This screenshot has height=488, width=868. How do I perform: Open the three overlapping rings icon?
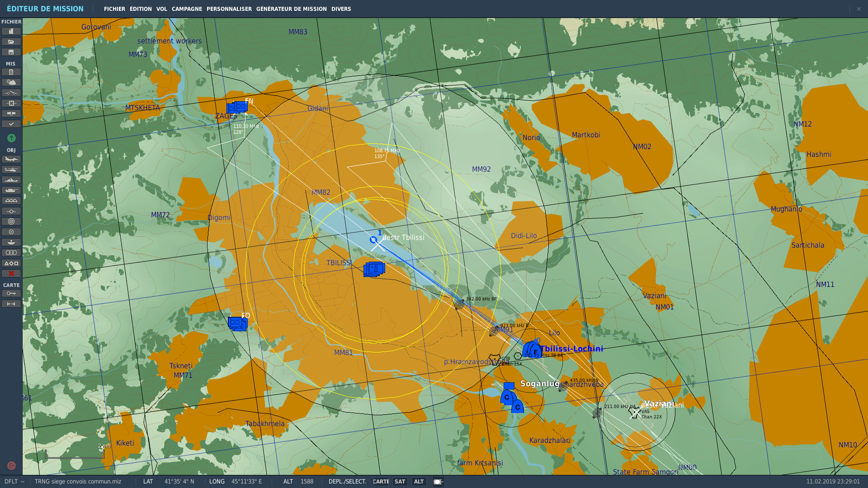coord(11,253)
